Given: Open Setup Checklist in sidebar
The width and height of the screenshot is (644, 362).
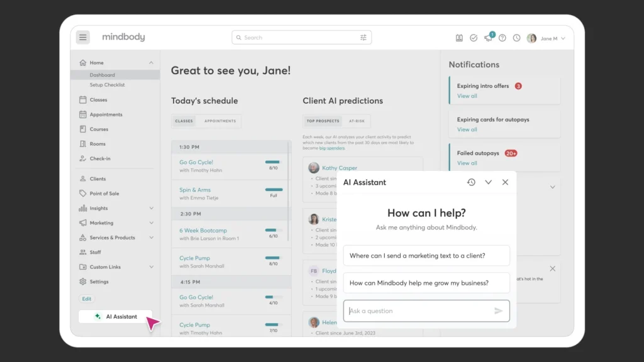Looking at the screenshot, I should [107, 85].
